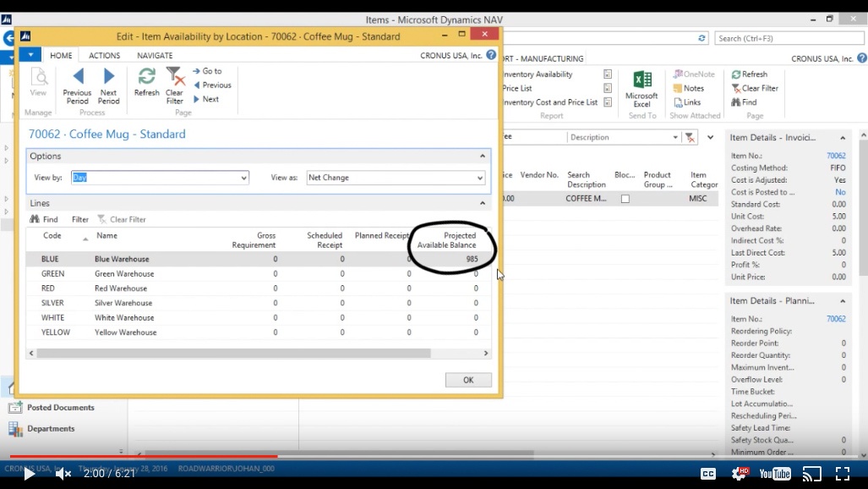Unmute the video audio
This screenshot has height=489, width=868.
pos(63,474)
